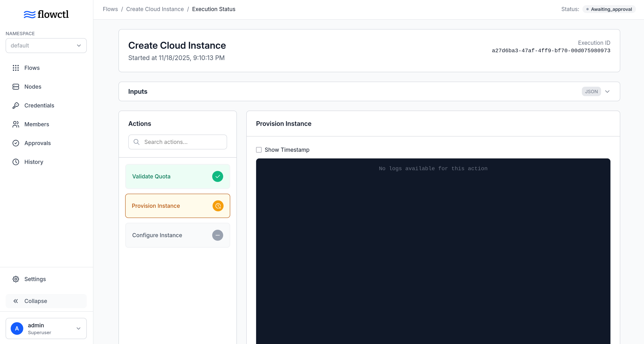
Task: Open Create Cloud Instance breadcrumb link
Action: click(x=155, y=9)
